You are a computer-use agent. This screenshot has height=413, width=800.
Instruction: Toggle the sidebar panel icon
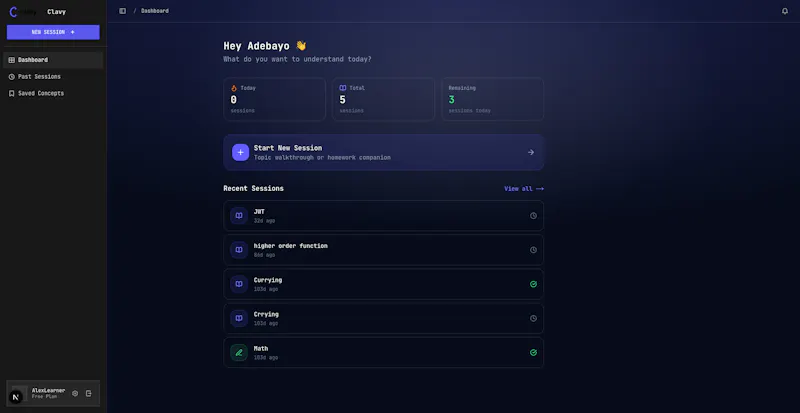122,11
